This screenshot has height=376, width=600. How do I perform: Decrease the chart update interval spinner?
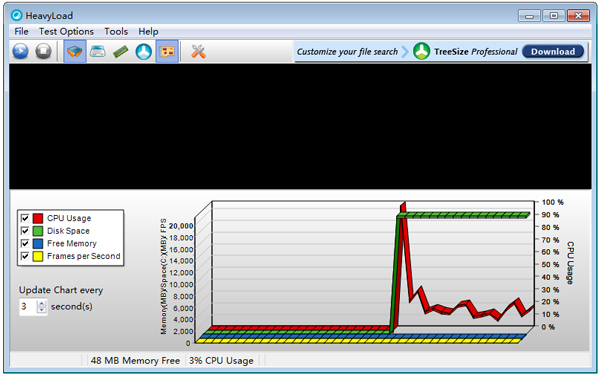coord(41,310)
